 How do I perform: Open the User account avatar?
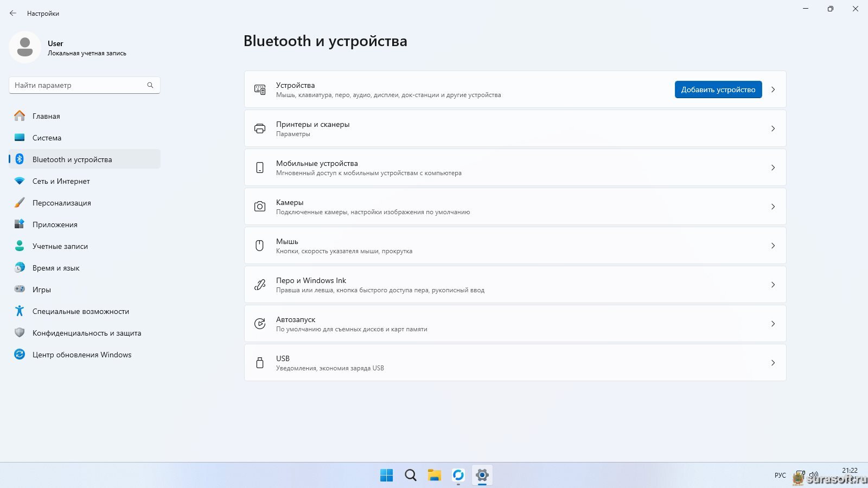[x=25, y=47]
